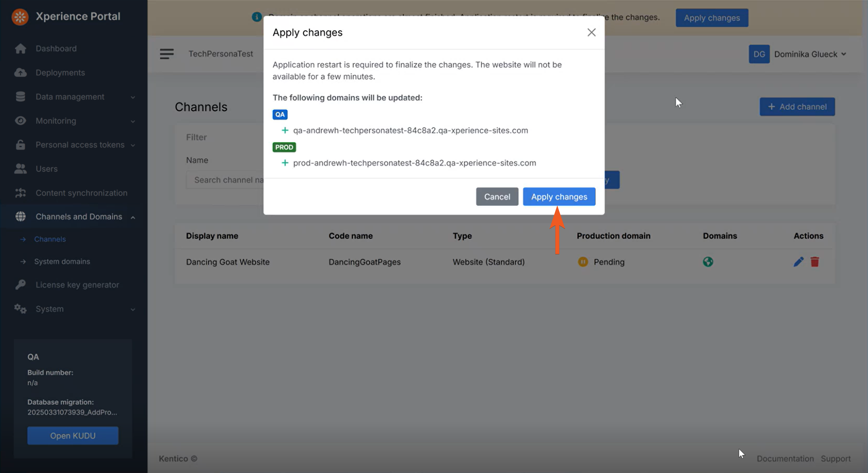Click the hamburger menu icon beside TechPersonaTest
Image resolution: width=868 pixels, height=473 pixels.
[x=167, y=54]
